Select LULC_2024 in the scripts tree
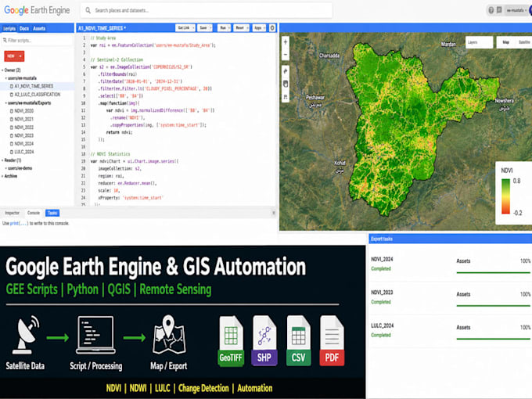This screenshot has width=532, height=399. (23, 152)
